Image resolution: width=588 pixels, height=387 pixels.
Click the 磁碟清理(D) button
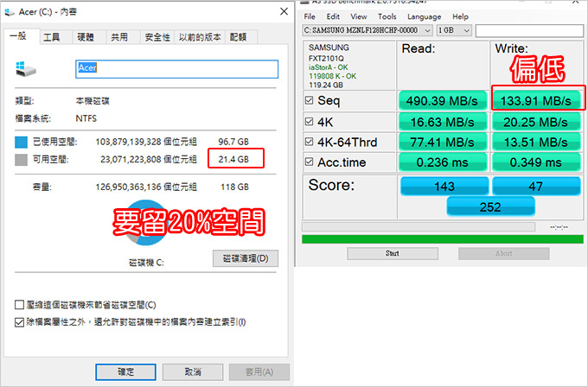(x=246, y=258)
